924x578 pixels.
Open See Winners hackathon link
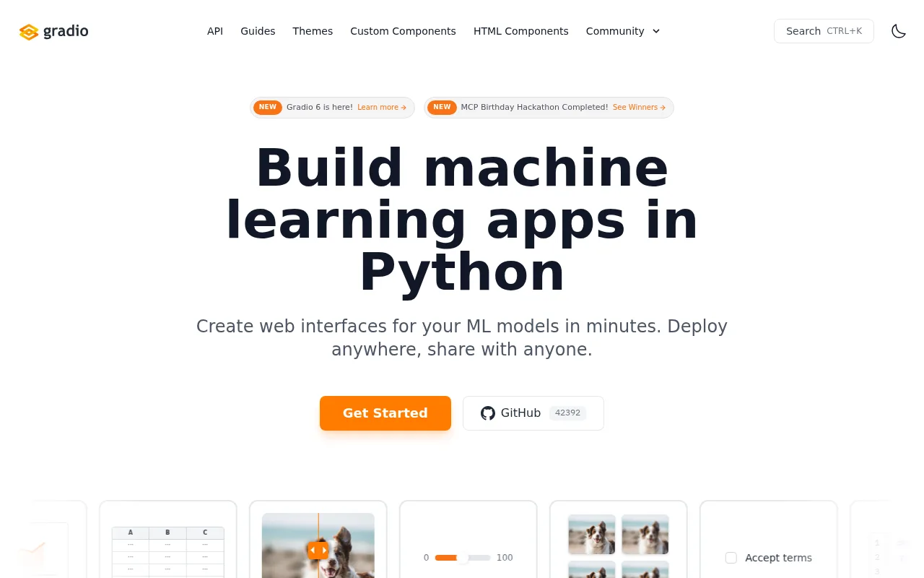tap(639, 108)
